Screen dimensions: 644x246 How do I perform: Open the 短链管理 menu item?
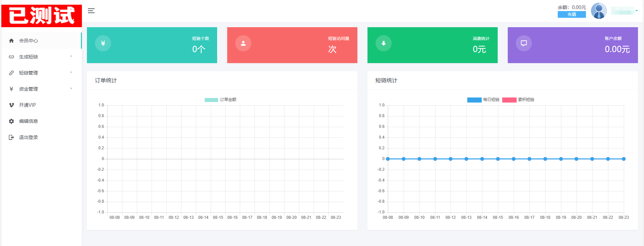tap(41, 73)
